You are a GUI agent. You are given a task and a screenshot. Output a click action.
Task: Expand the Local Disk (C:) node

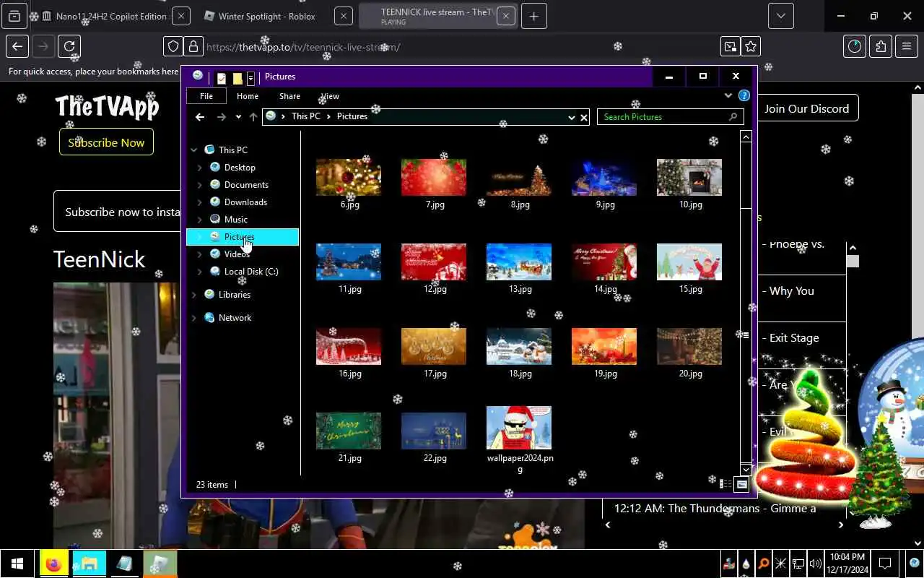click(x=200, y=272)
